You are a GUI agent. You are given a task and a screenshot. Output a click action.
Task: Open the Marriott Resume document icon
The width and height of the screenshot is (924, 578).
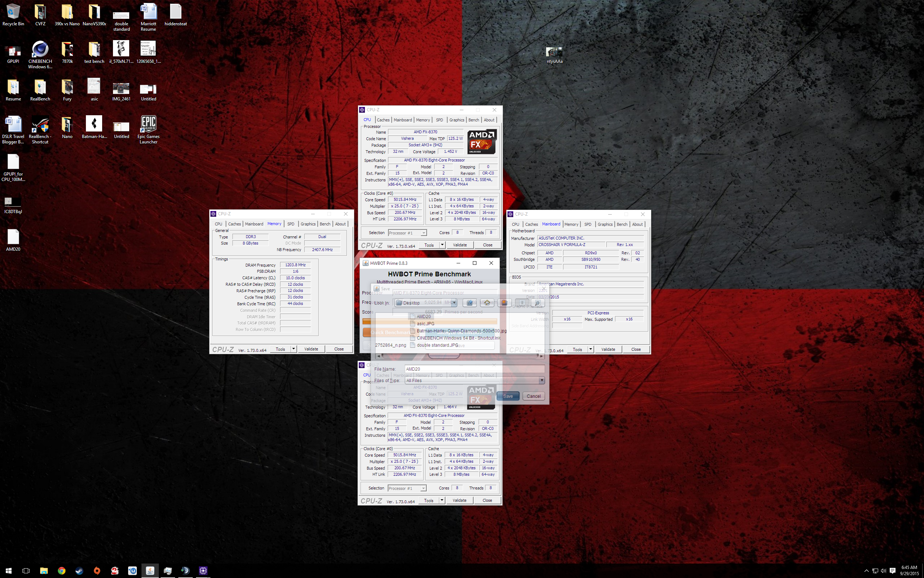(149, 18)
